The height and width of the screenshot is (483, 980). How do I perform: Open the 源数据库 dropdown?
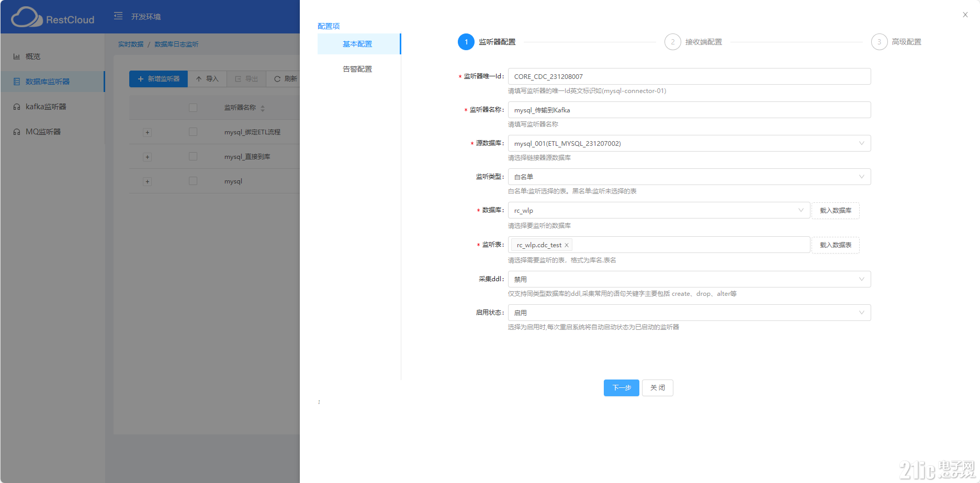tap(689, 143)
